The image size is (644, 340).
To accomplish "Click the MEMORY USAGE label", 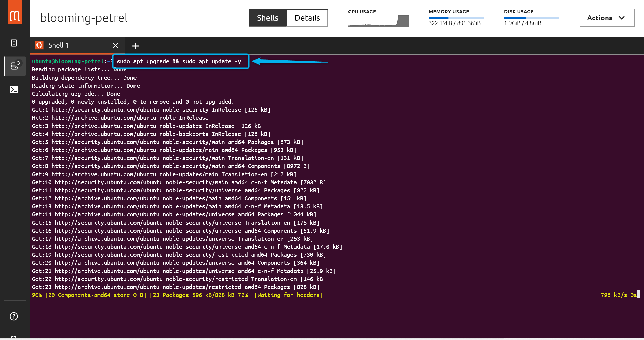I will [x=449, y=12].
